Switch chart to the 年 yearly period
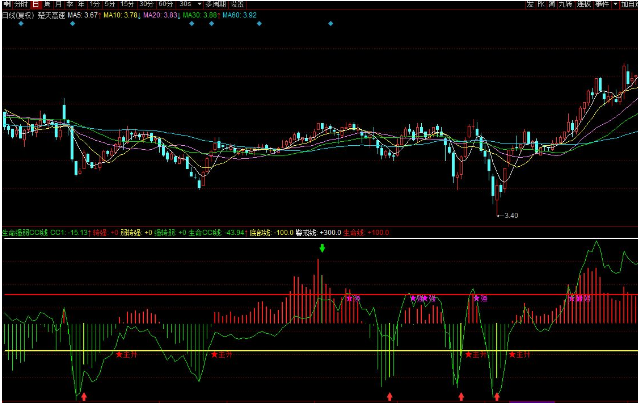 pyautogui.click(x=81, y=4)
